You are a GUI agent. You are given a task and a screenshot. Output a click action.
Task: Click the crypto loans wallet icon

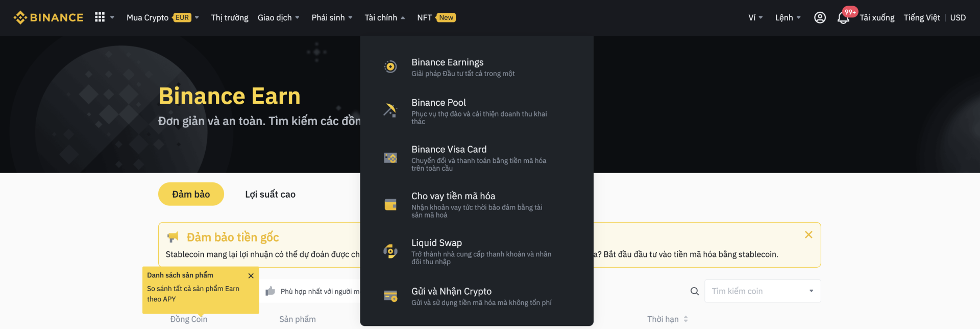tap(390, 204)
